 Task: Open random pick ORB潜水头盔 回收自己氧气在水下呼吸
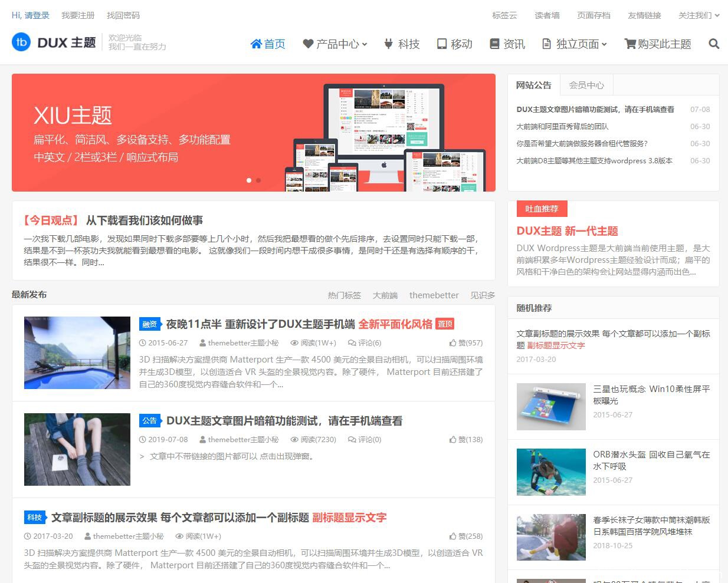[652, 460]
